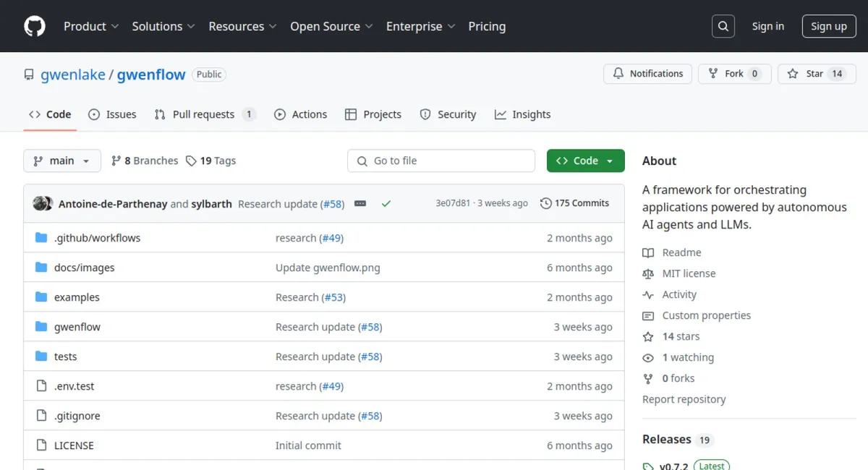Image resolution: width=868 pixels, height=470 pixels.
Task: Open the commit message ellipsis button
Action: (360, 204)
